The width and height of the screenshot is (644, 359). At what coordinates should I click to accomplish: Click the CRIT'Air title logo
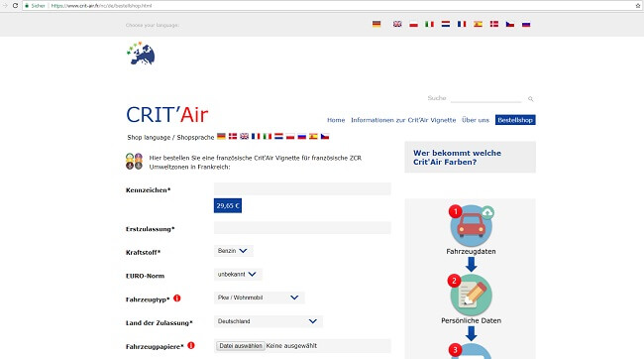pos(167,114)
